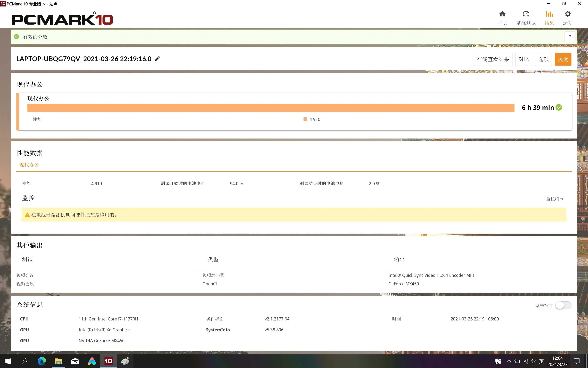
Task: Click the 英 input method indicator
Action: [x=541, y=361]
